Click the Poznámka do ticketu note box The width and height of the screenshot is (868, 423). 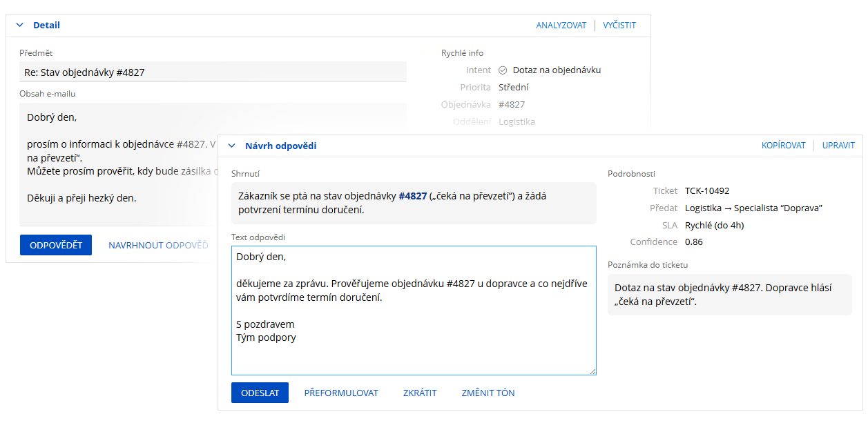(729, 295)
